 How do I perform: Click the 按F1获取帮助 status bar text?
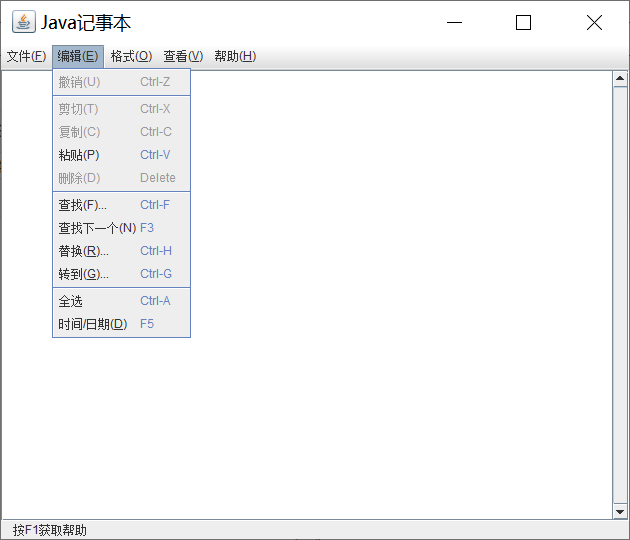[50, 530]
